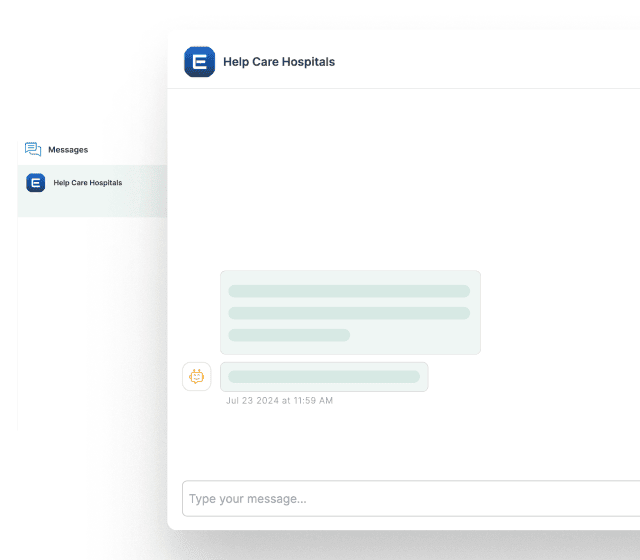This screenshot has height=560, width=640.
Task: Click the Messages chat bubbles icon
Action: (x=33, y=149)
